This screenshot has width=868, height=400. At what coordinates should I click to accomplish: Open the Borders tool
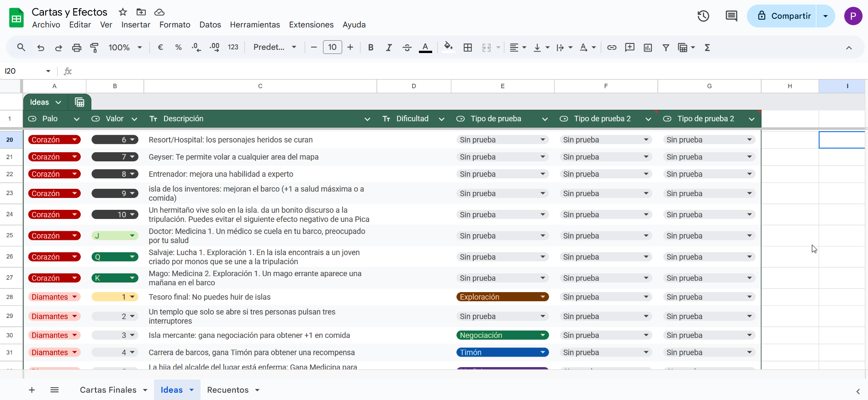[467, 48]
